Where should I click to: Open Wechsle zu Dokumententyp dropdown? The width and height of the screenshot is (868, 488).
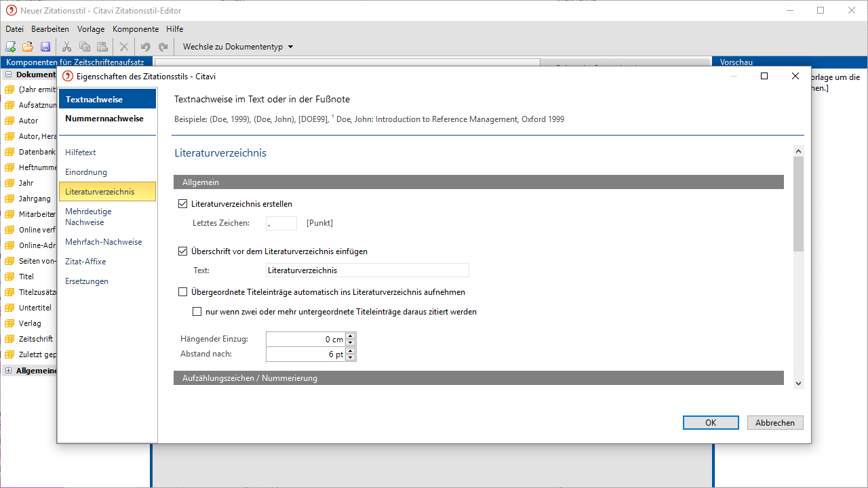click(x=238, y=47)
